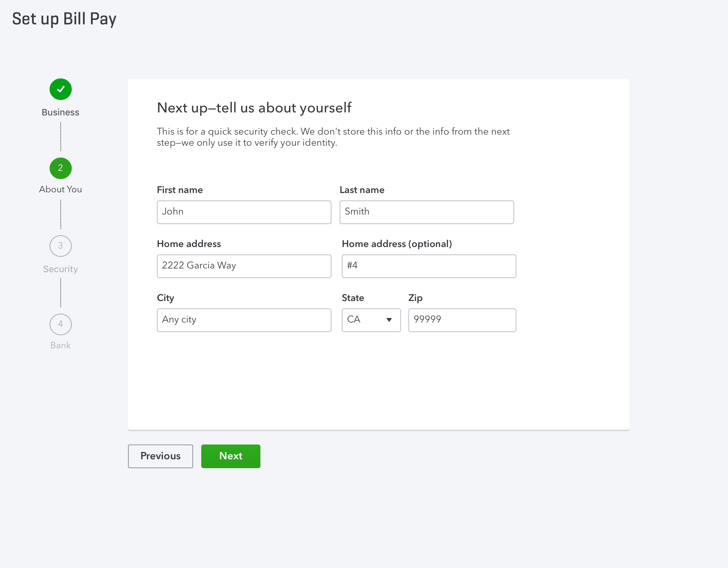
Task: Click the Home address field
Action: 244,266
